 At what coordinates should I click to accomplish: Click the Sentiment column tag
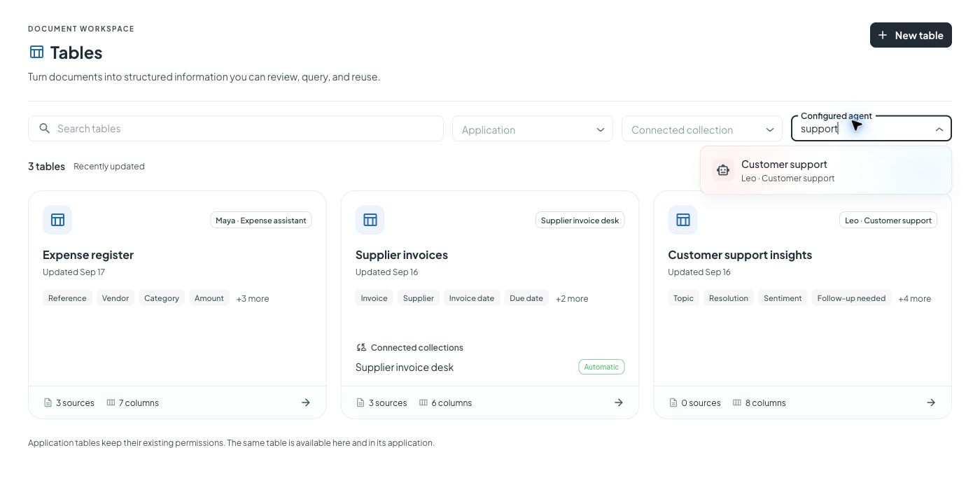[783, 298]
